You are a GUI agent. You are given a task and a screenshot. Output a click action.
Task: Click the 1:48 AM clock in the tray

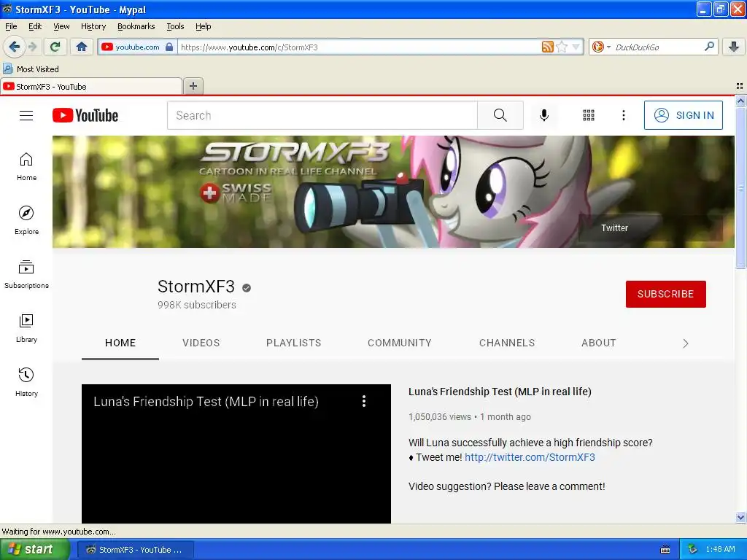tap(720, 550)
